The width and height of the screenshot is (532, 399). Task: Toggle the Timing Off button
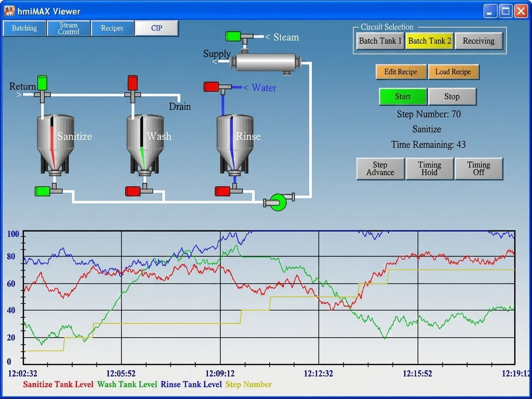478,169
